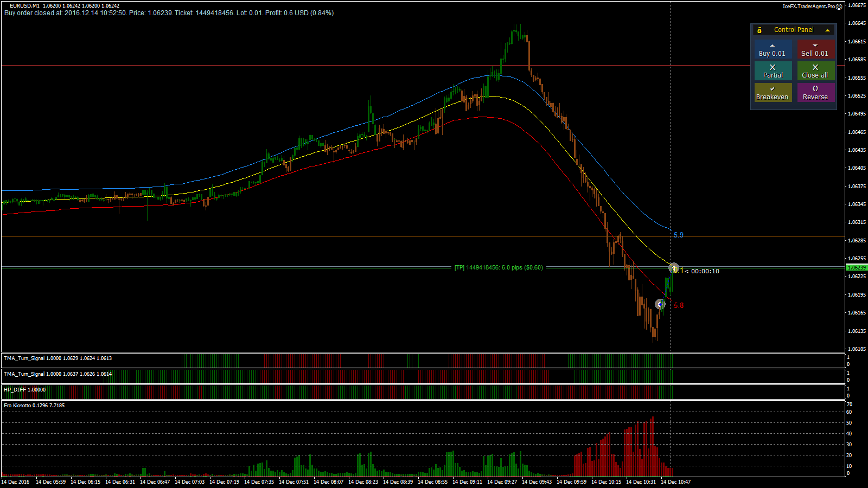868x488 pixels.
Task: Click the smiley expert advisor icon
Action: tap(839, 7)
